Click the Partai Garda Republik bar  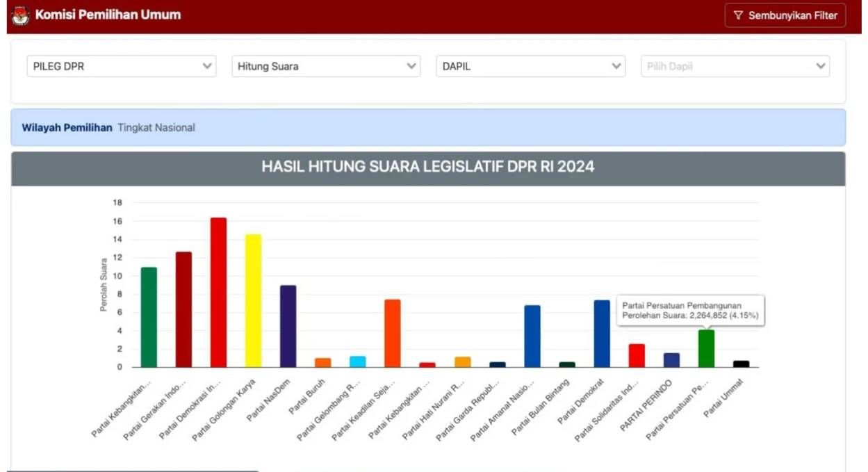pos(498,364)
